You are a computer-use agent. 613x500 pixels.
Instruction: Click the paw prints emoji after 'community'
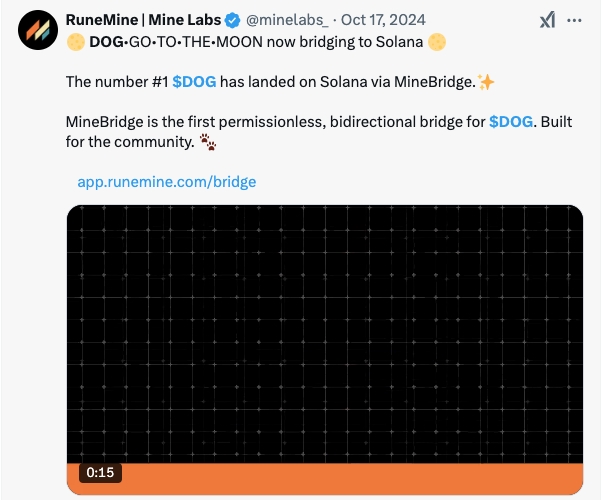pyautogui.click(x=207, y=142)
